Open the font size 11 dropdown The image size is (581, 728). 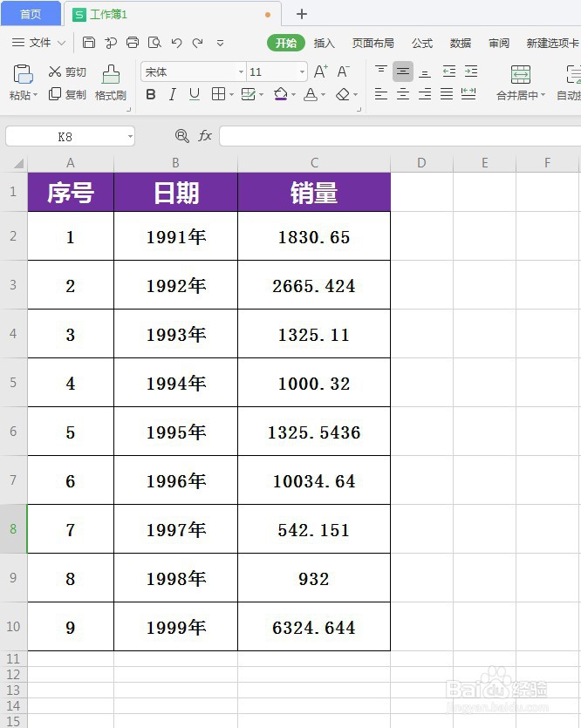pos(302,71)
